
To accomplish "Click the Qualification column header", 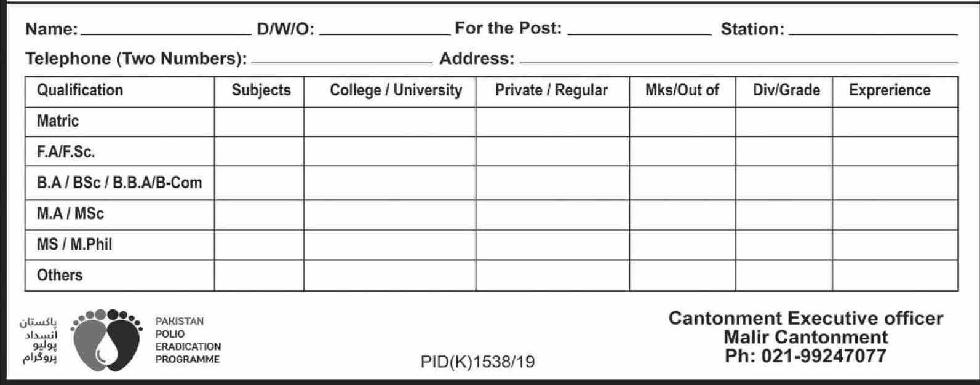I will click(x=80, y=90).
